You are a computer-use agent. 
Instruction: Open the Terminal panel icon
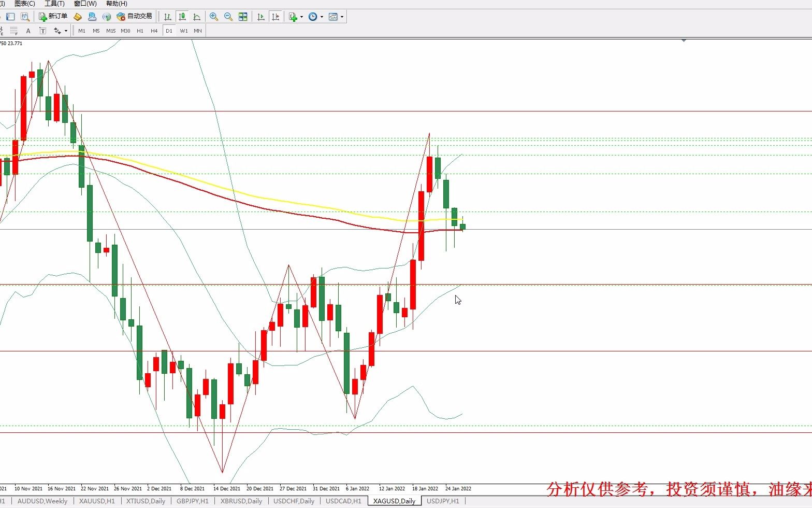[x=10, y=17]
